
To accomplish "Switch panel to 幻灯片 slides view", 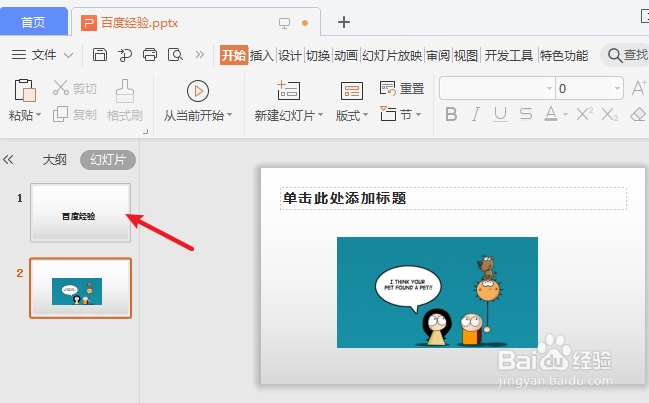I will (108, 160).
